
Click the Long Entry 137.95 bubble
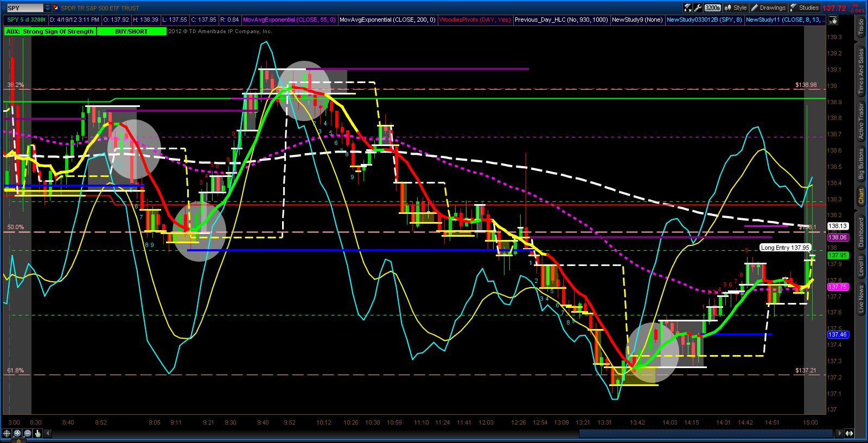[785, 248]
